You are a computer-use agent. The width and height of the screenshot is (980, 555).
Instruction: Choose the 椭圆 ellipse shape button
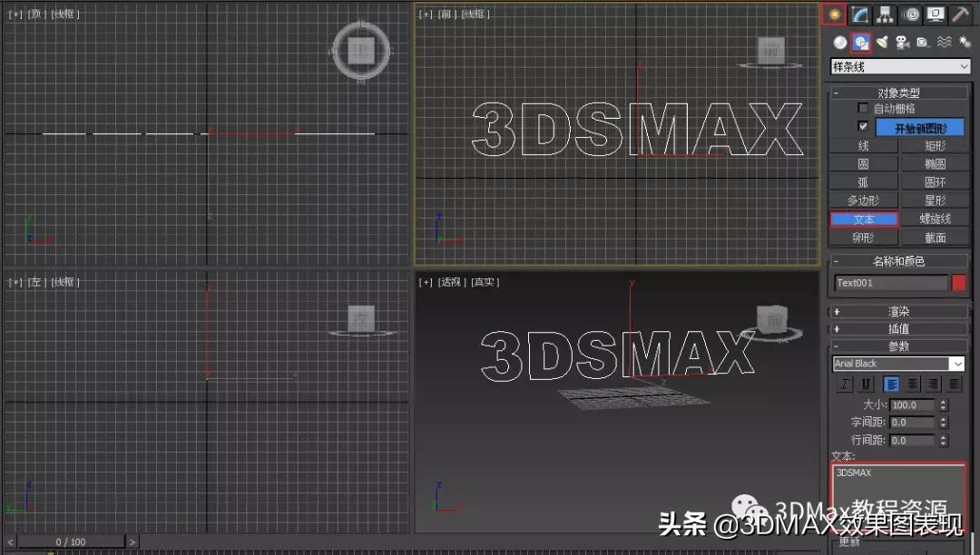pos(935,163)
